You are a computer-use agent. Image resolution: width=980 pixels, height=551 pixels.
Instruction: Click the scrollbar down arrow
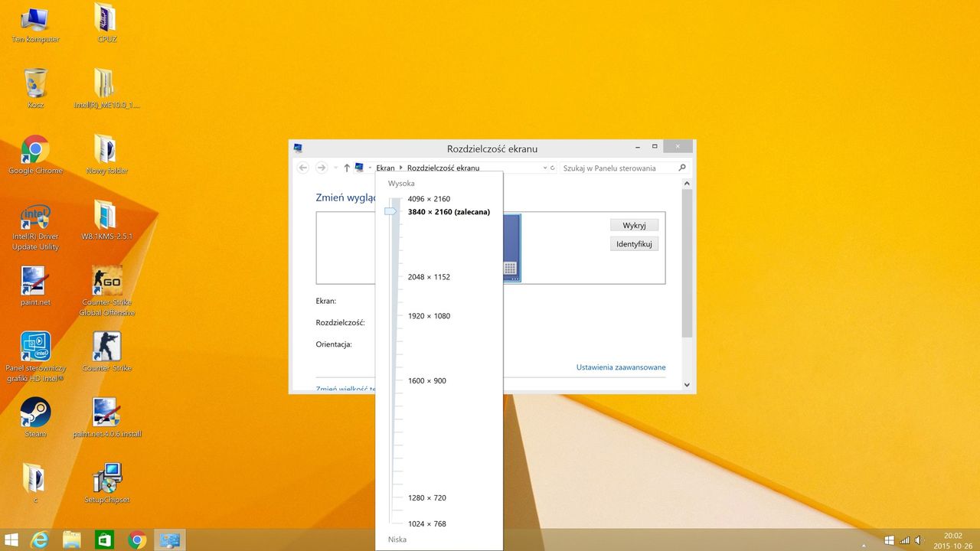coord(687,385)
